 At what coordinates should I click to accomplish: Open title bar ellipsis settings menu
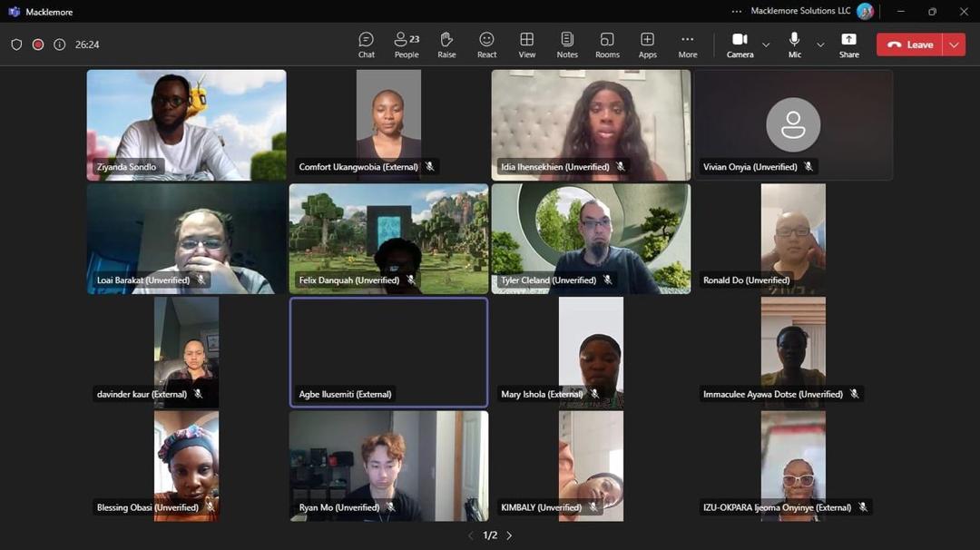tap(736, 12)
